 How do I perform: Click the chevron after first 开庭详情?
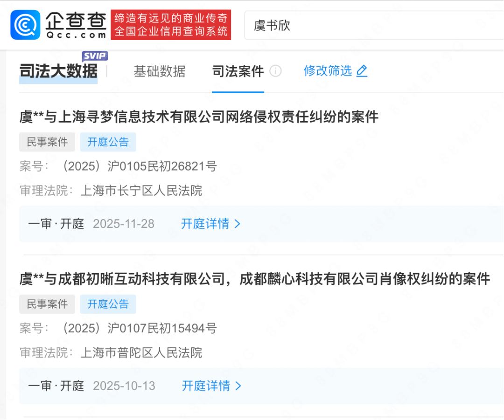point(238,224)
